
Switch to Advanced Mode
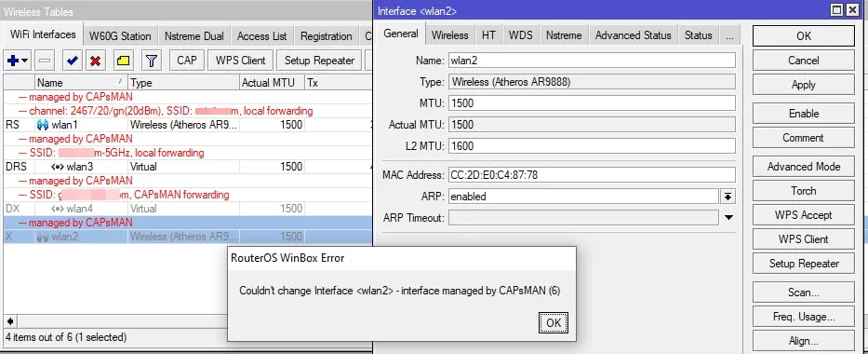[x=803, y=167]
